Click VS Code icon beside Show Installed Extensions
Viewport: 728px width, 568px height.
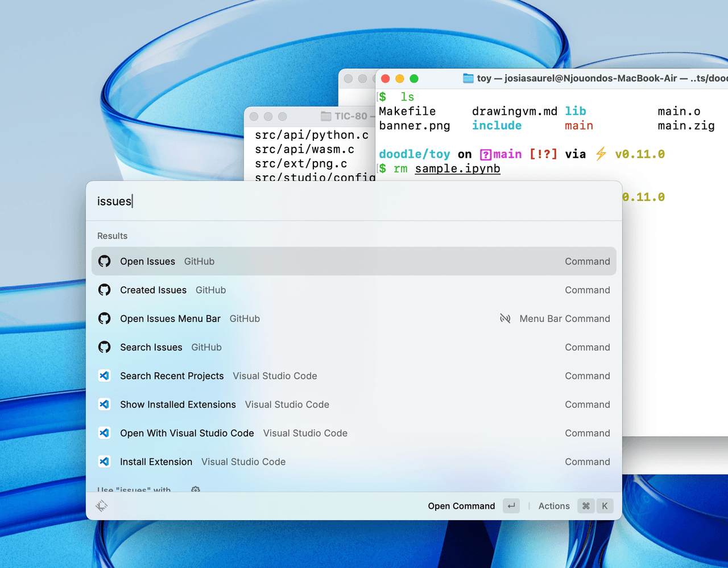pyautogui.click(x=105, y=404)
